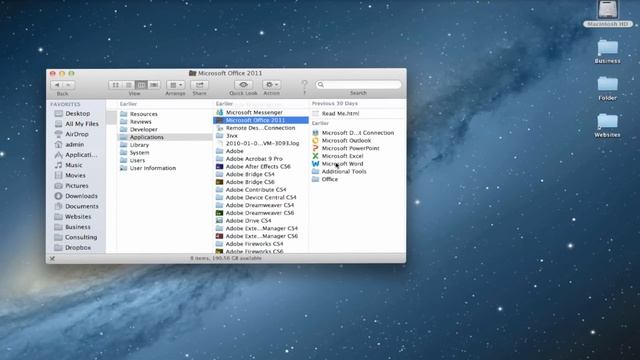Click in the Finder search field
This screenshot has width=640, height=360.
358,84
